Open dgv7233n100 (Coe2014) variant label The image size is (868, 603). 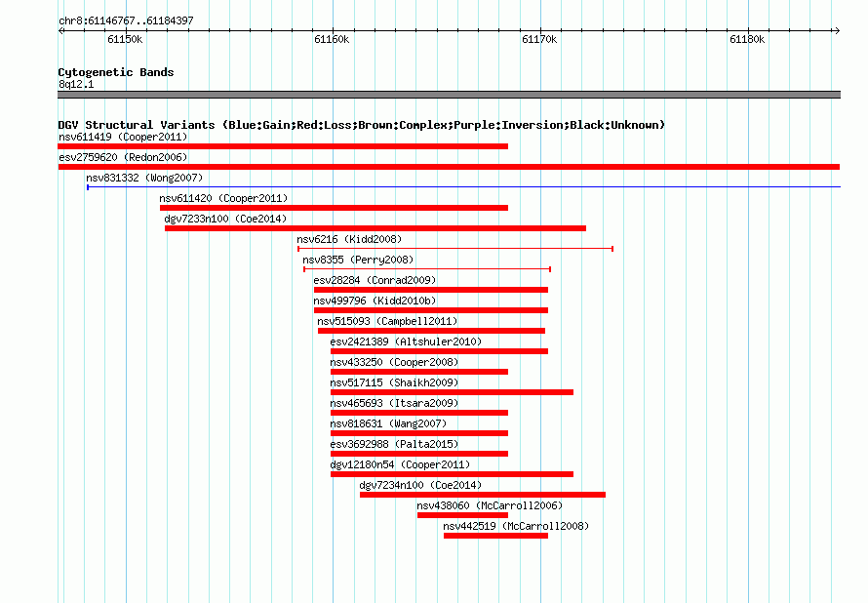[x=225, y=219]
